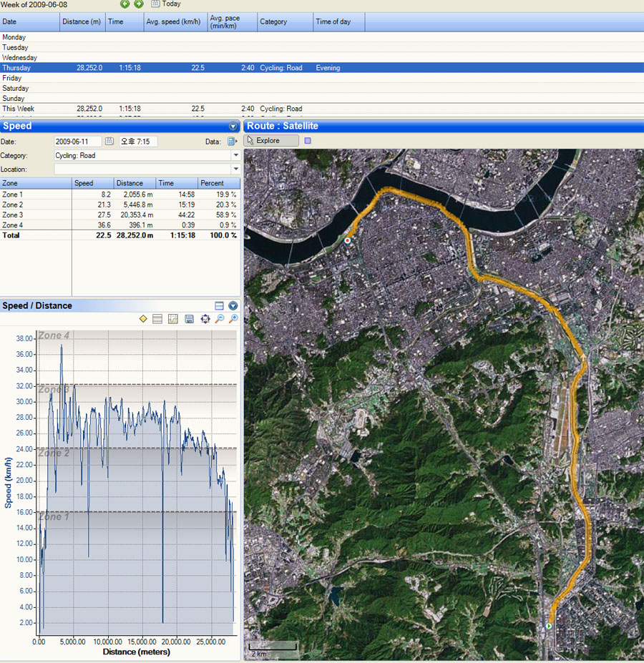Go to previous week with green left arrow
The width and height of the screenshot is (644, 663).
(125, 4)
